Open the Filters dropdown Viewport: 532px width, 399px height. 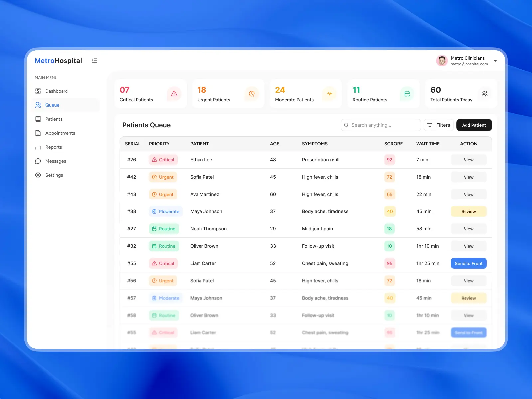[439, 125]
